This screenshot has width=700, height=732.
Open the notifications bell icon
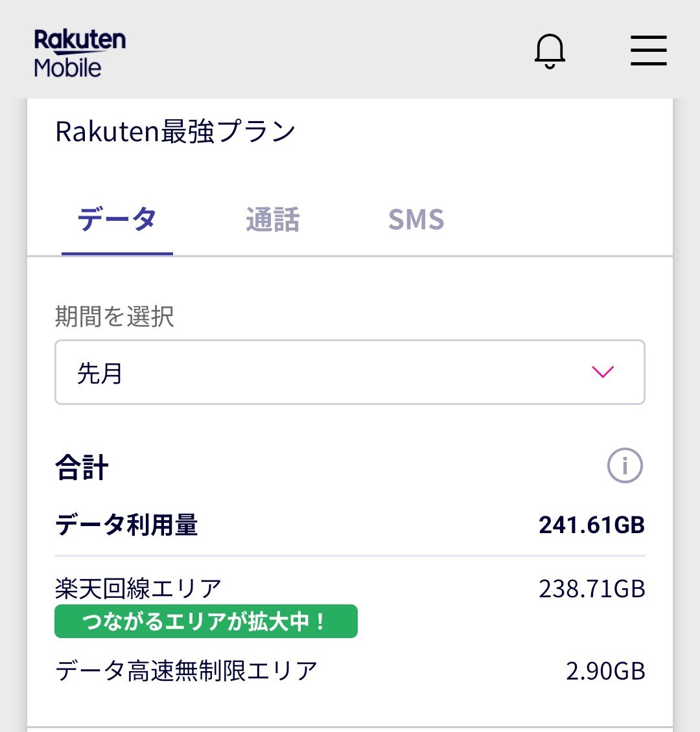point(550,51)
